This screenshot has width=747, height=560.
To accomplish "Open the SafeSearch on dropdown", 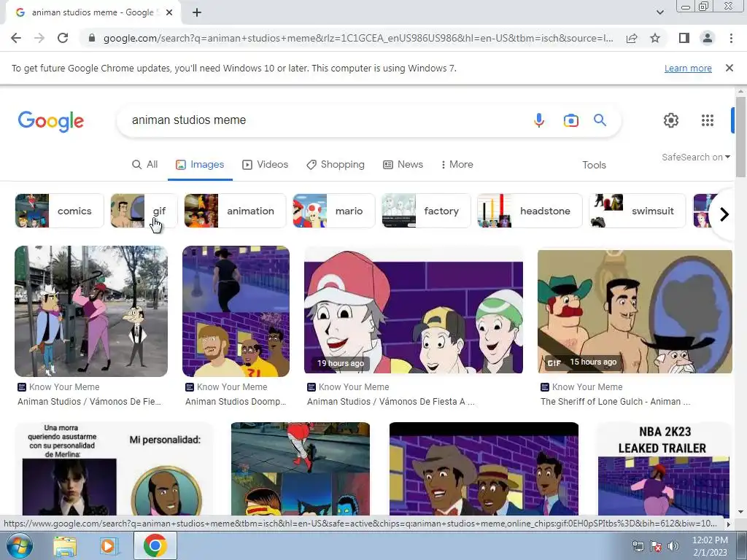I will click(x=695, y=157).
